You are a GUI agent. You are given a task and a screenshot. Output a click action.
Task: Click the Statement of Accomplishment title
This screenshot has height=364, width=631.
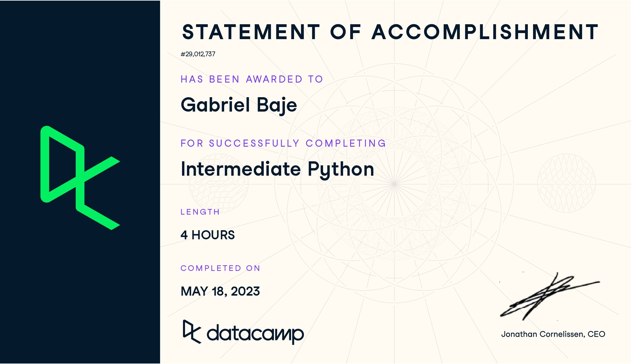390,32
